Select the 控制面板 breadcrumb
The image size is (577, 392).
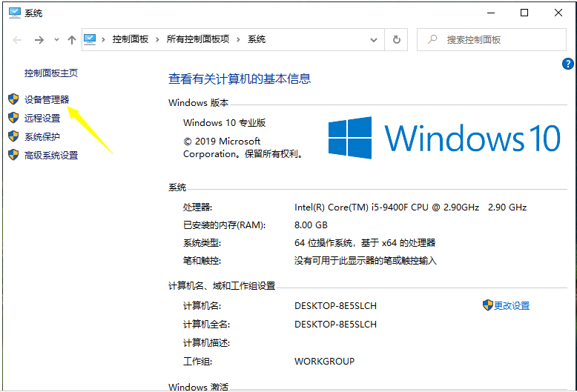pos(131,39)
